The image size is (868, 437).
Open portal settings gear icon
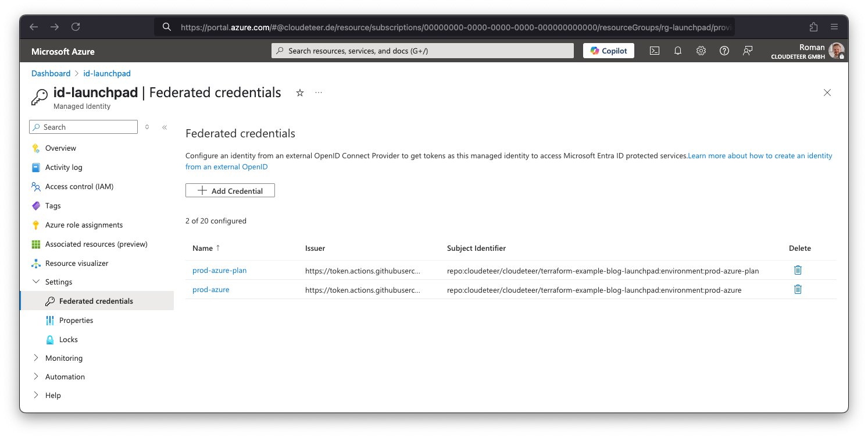[x=701, y=51]
